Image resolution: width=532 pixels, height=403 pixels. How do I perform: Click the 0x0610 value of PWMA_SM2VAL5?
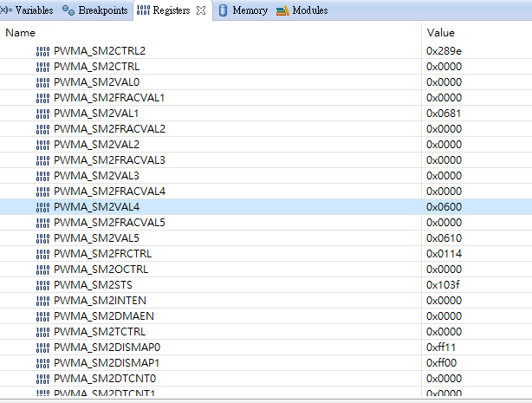444,238
